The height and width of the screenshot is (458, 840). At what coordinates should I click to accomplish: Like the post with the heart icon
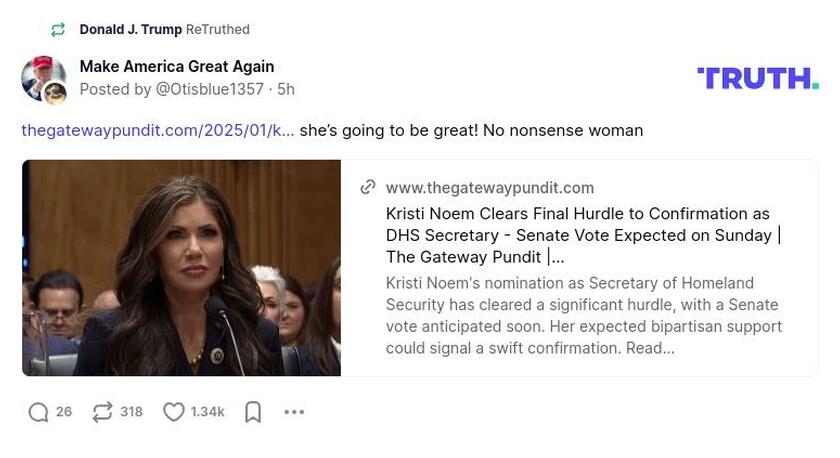(174, 412)
